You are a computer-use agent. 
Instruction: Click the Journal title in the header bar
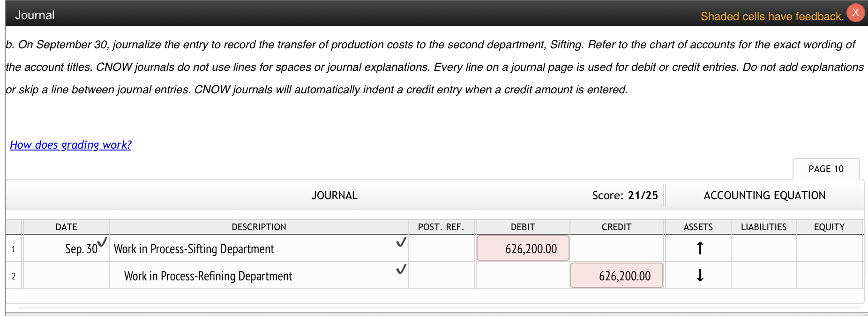[35, 15]
